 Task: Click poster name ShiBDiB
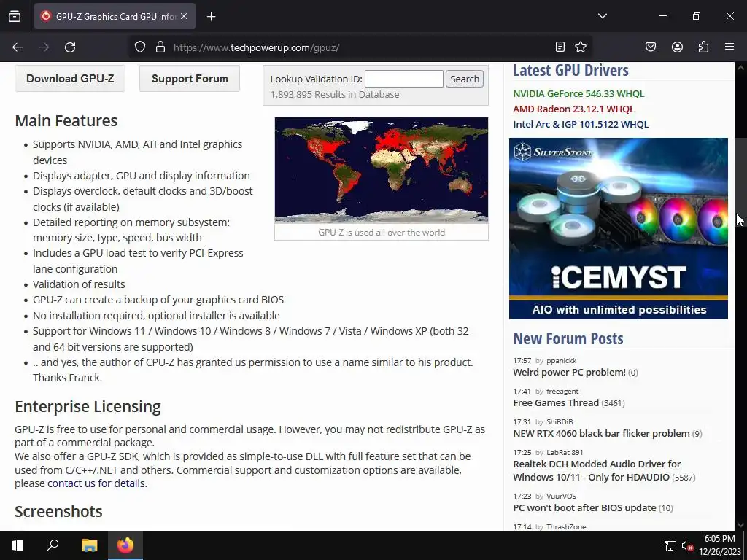click(x=560, y=421)
